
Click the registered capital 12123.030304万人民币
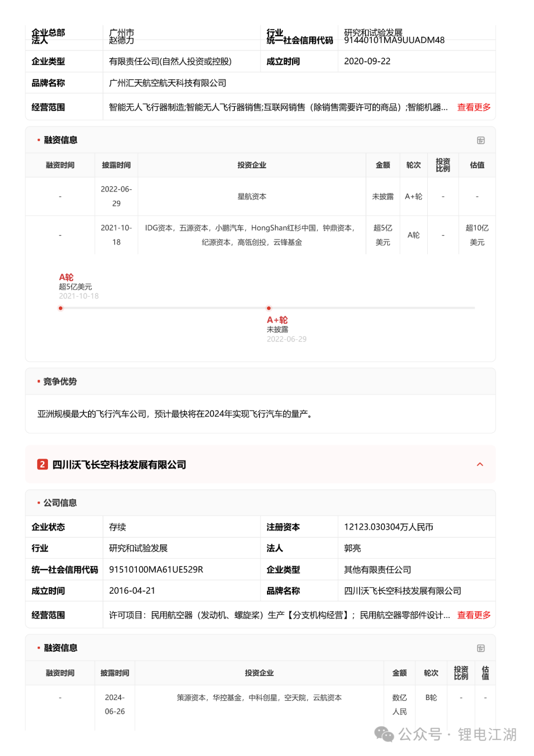(x=388, y=527)
